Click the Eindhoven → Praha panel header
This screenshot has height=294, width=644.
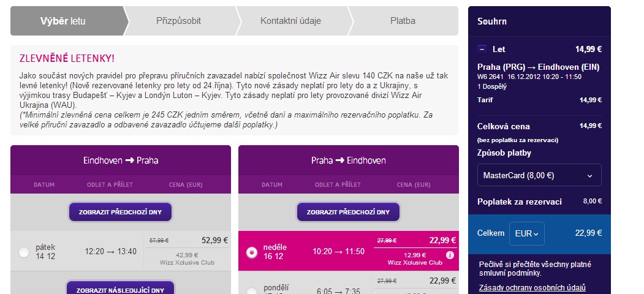[121, 160]
